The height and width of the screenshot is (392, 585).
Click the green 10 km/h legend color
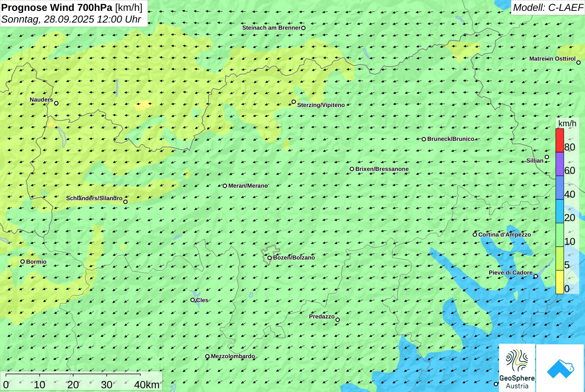[x=560, y=235]
